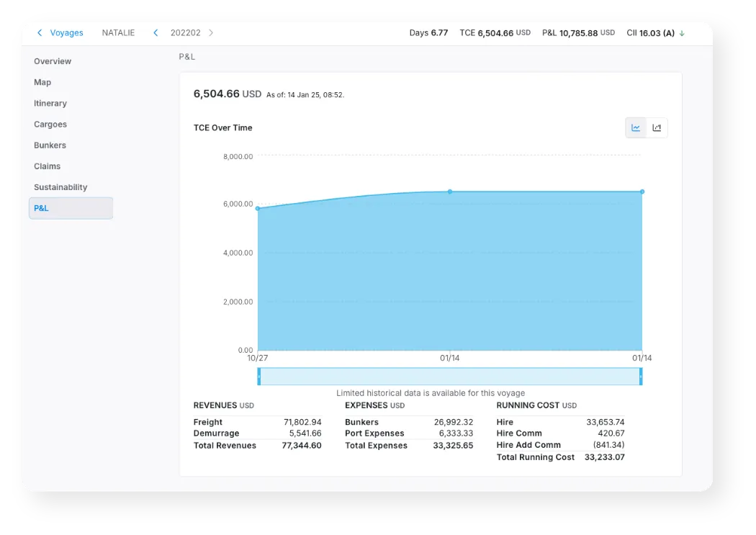The image size is (756, 535).
Task: View the Itinerary page
Action: tap(50, 103)
